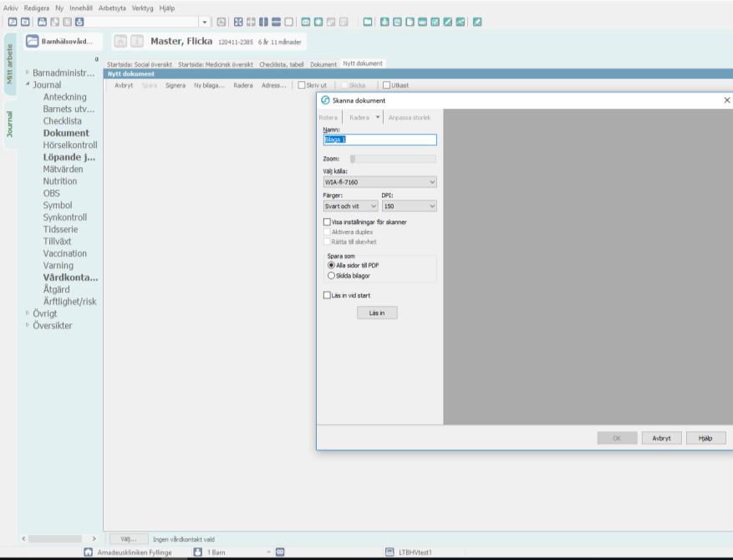Toggle the Rätta till skevhet checkbox
Image resolution: width=733 pixels, height=560 pixels.
(327, 242)
